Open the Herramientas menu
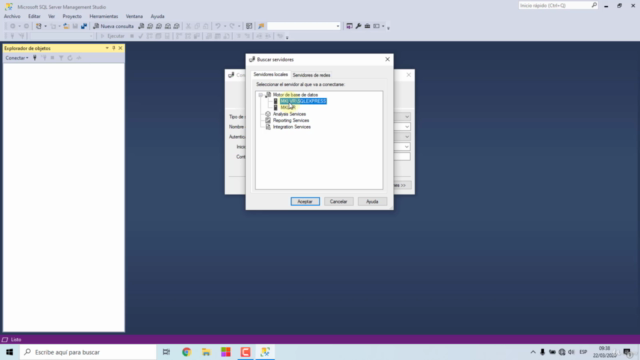Screen dimensions: 640x360 click(x=104, y=16)
